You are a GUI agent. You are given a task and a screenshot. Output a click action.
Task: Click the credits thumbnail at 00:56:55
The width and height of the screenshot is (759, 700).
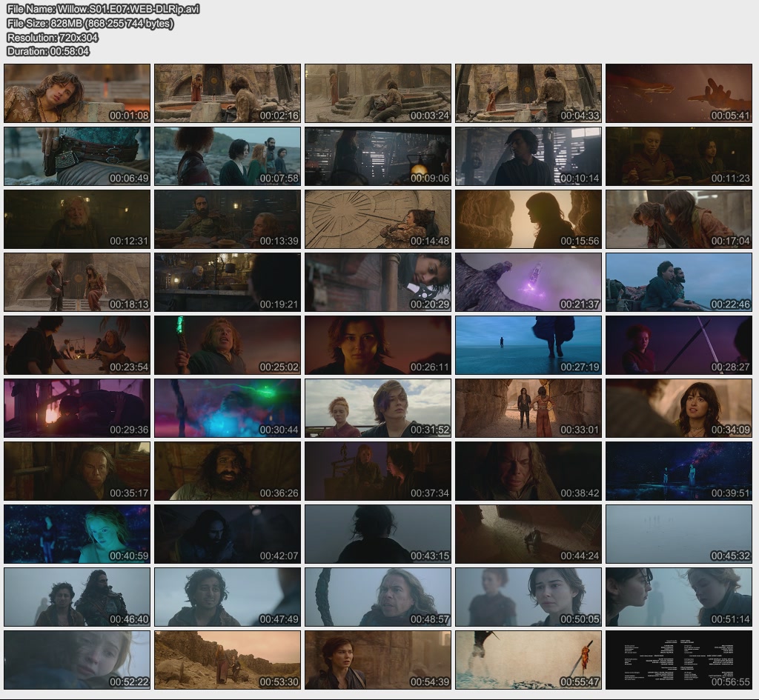678,660
